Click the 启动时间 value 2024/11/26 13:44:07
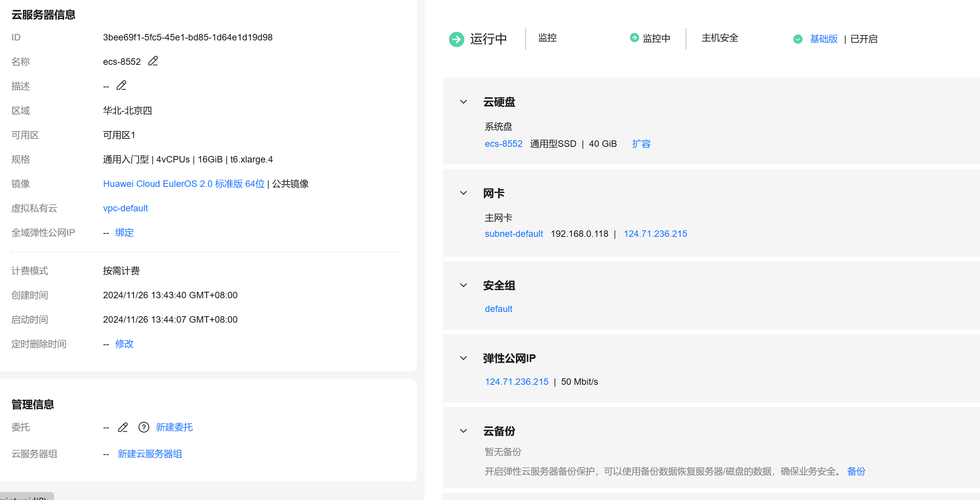Screen dimensions: 980x500 pyautogui.click(x=170, y=320)
